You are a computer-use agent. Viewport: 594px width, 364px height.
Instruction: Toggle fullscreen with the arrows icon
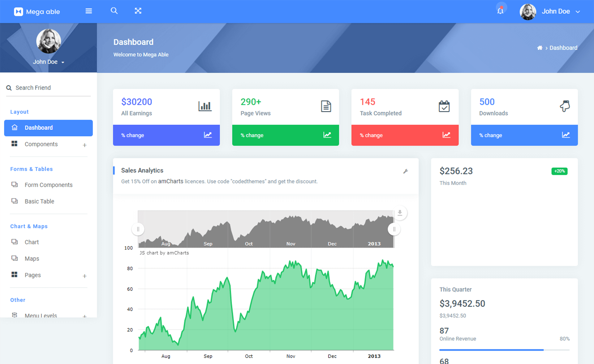click(138, 11)
